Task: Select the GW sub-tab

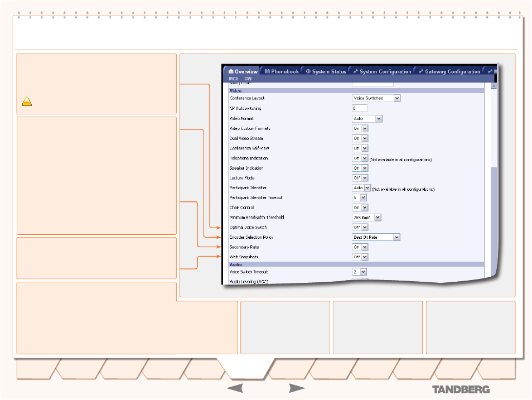Action: point(248,79)
